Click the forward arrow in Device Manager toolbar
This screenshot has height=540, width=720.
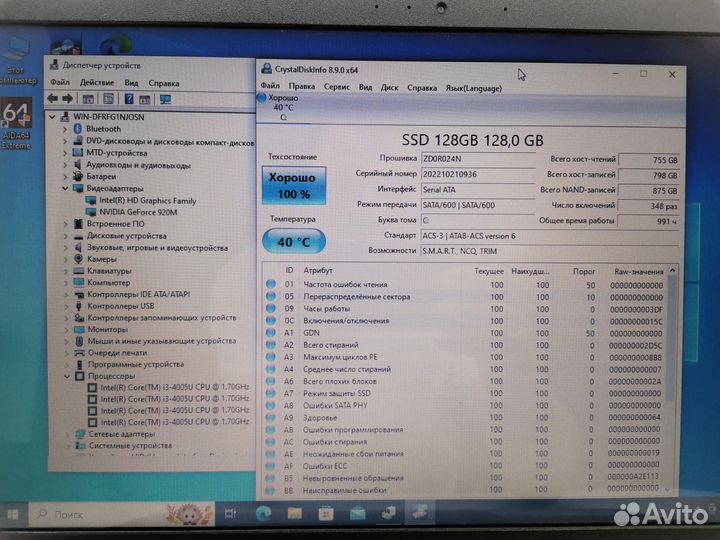[68, 98]
